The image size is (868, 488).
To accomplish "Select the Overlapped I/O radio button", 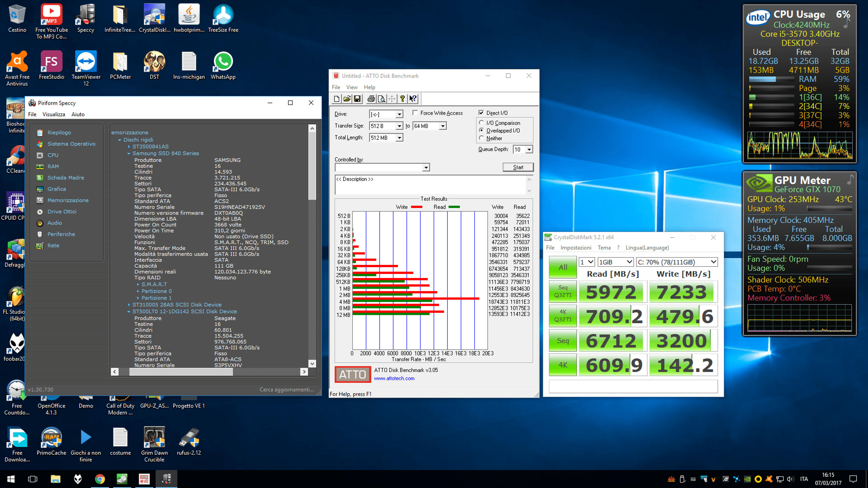I will pyautogui.click(x=481, y=130).
